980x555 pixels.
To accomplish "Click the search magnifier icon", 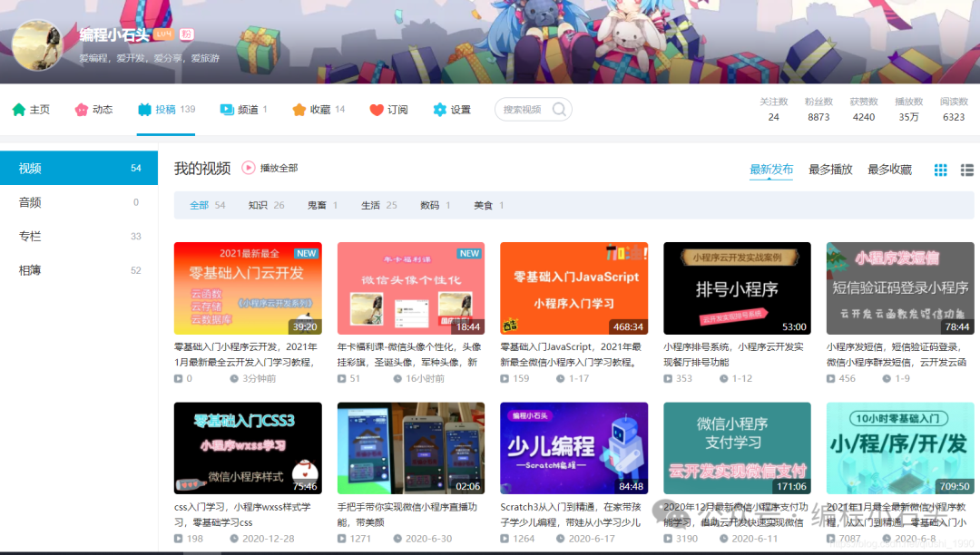I will coord(559,109).
